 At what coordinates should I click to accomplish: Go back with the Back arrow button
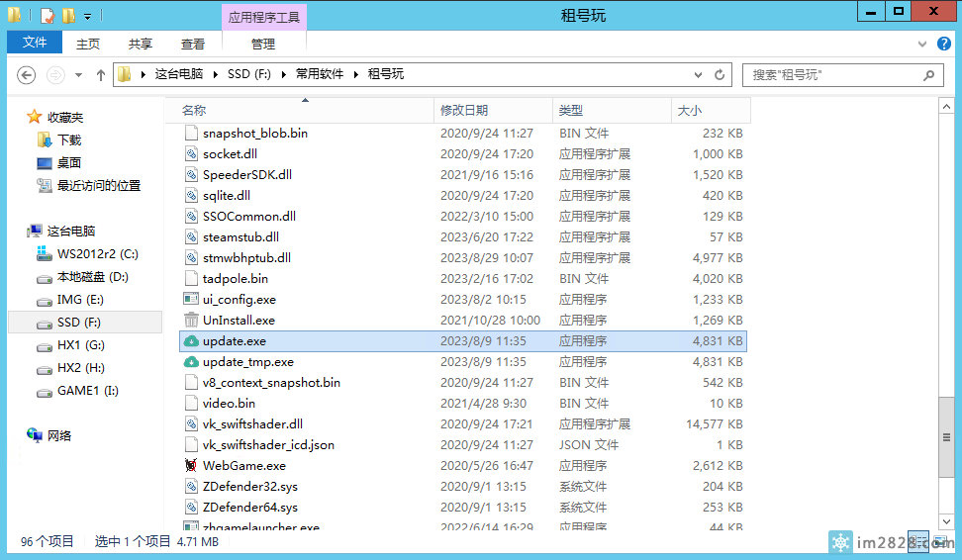click(x=26, y=75)
